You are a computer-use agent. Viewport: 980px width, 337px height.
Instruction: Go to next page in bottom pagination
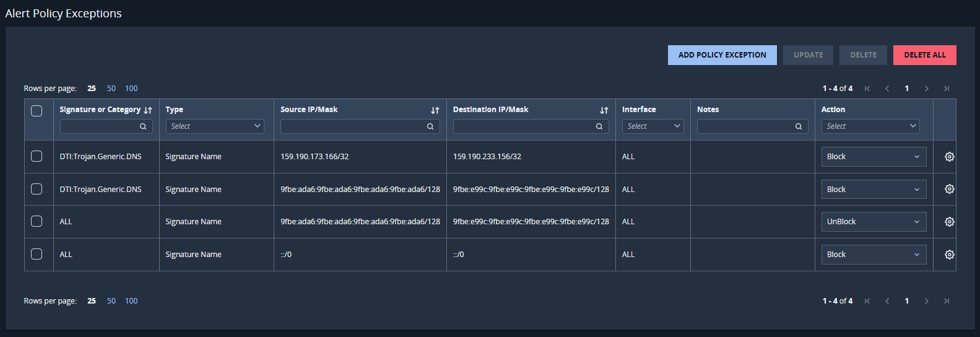click(x=927, y=301)
